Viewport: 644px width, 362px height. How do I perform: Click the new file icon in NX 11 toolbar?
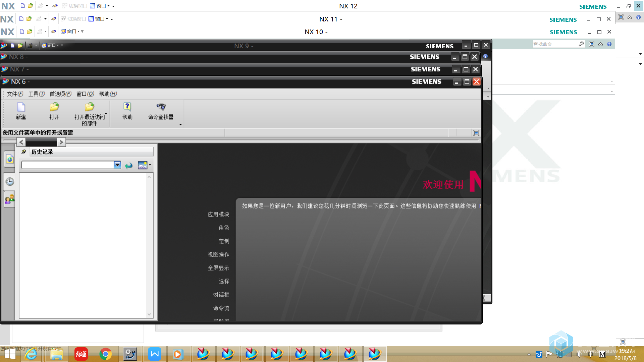pyautogui.click(x=21, y=19)
